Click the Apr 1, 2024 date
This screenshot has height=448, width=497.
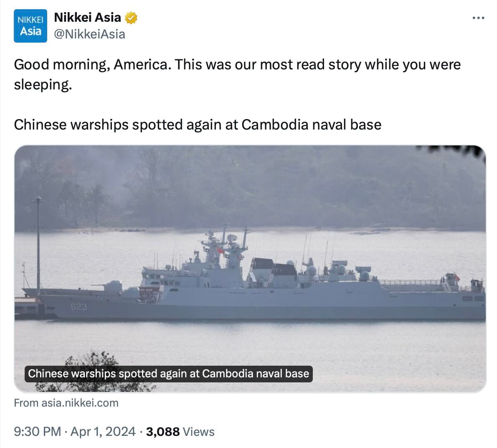[x=103, y=432]
